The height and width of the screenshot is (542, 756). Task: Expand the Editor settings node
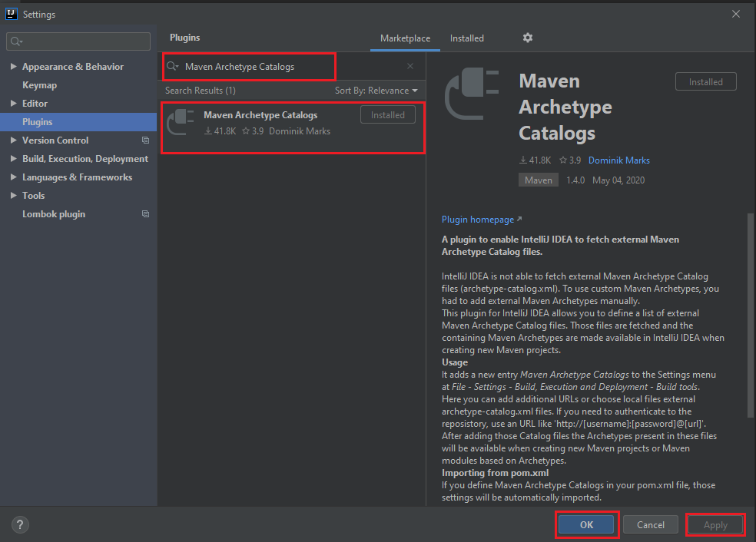14,103
